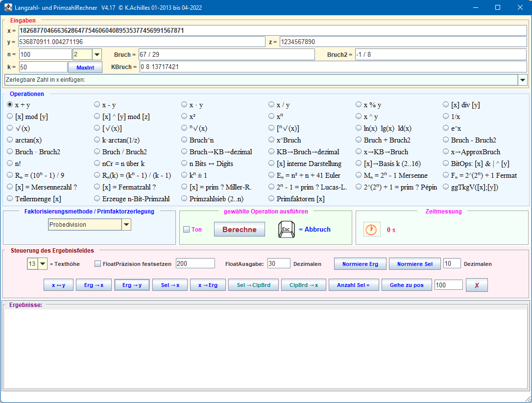Click the app icon in the title bar
The image size is (532, 403).
8,7
